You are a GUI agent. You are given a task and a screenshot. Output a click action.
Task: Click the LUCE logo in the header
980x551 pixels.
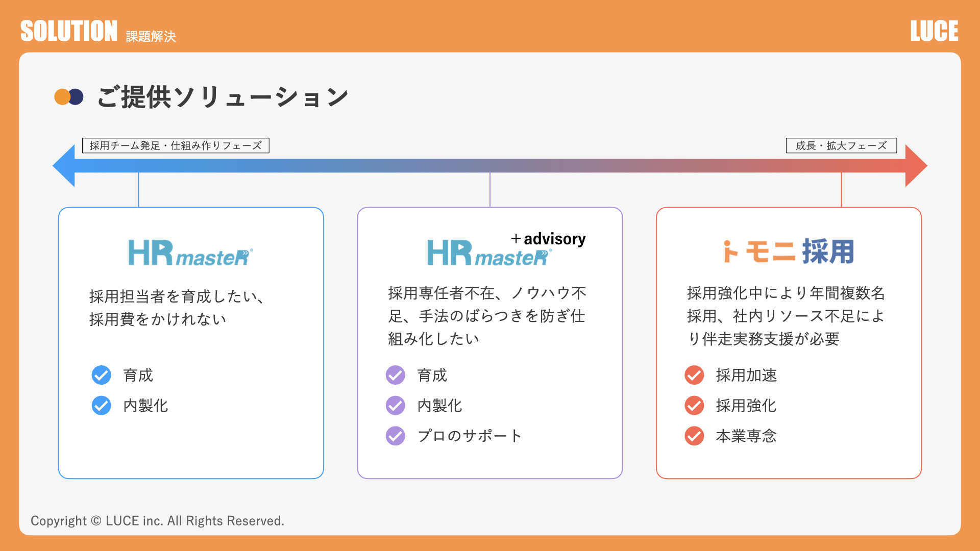coord(934,31)
